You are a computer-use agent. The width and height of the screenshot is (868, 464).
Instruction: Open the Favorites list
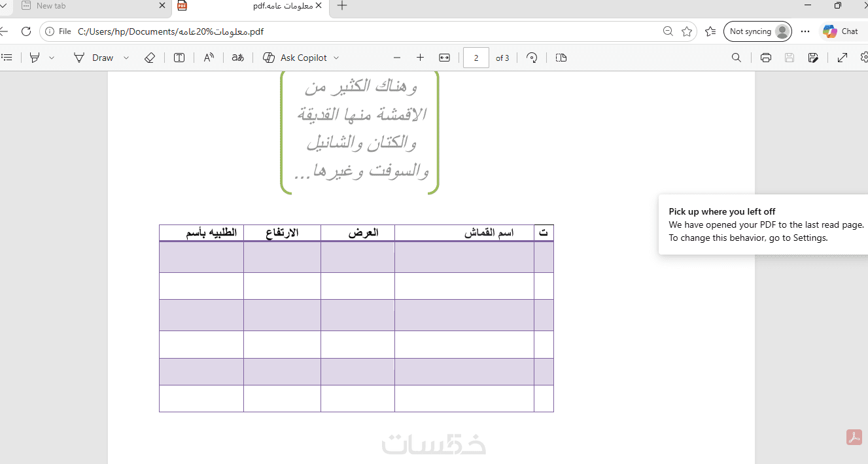tap(710, 31)
